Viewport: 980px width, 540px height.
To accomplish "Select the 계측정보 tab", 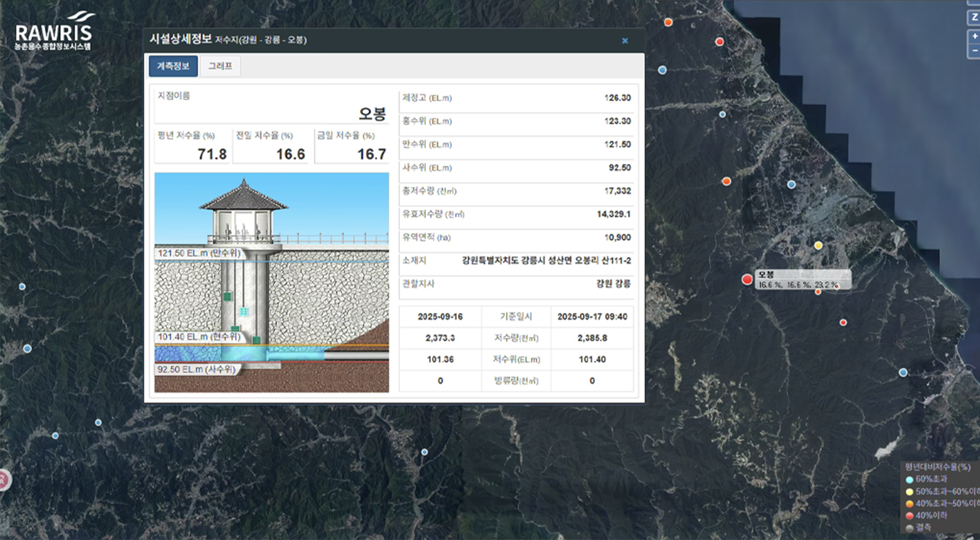I will coord(173,66).
